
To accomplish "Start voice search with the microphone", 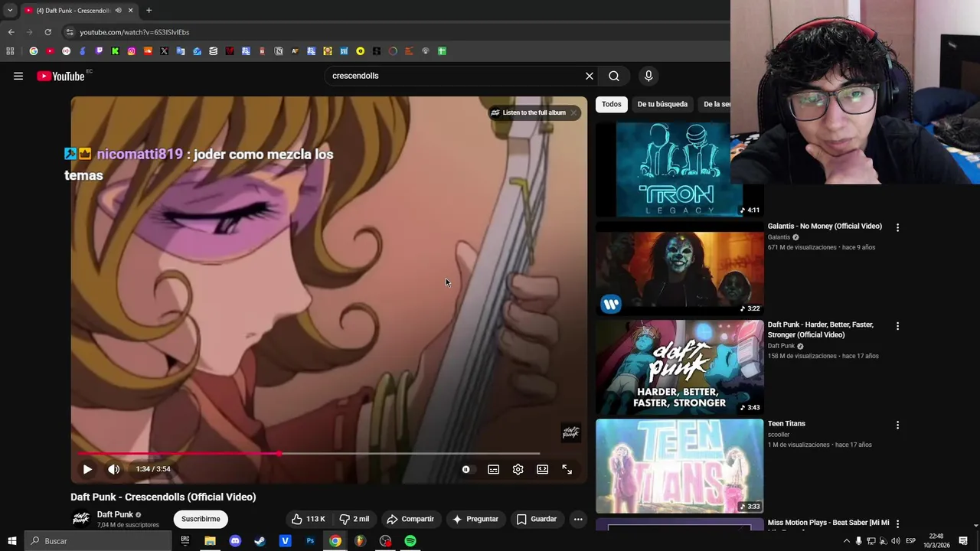I will point(648,76).
